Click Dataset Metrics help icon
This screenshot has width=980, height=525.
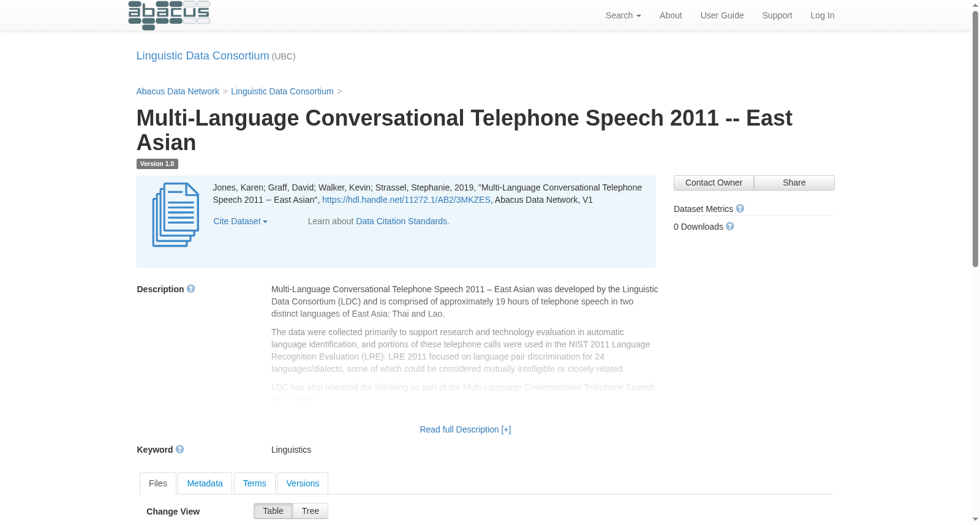pos(740,208)
